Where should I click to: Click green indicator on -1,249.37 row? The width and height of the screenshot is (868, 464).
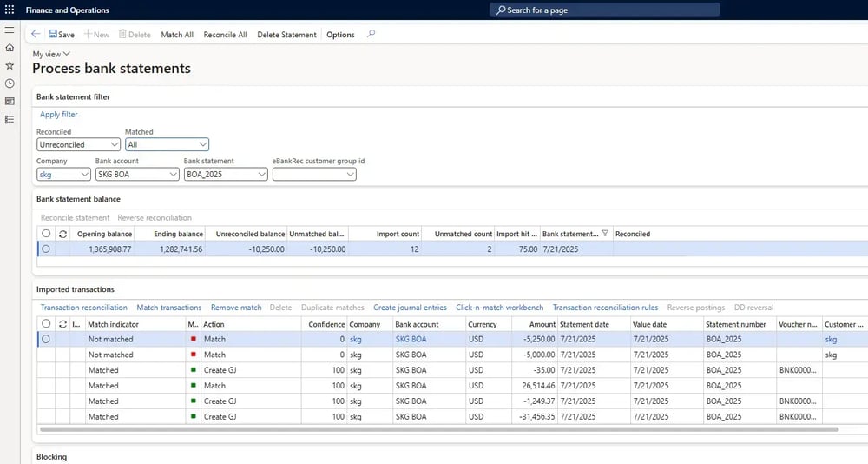tap(194, 401)
